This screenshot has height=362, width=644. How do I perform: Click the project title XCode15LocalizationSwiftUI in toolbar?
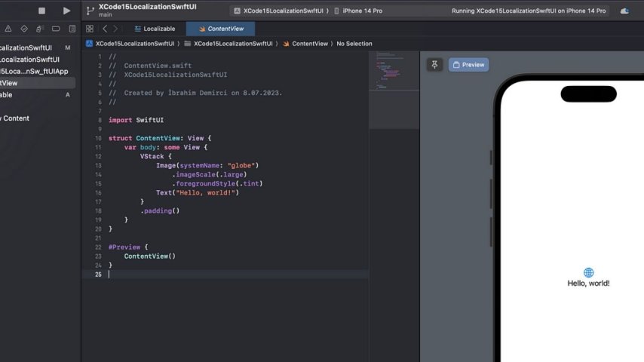tap(148, 7)
